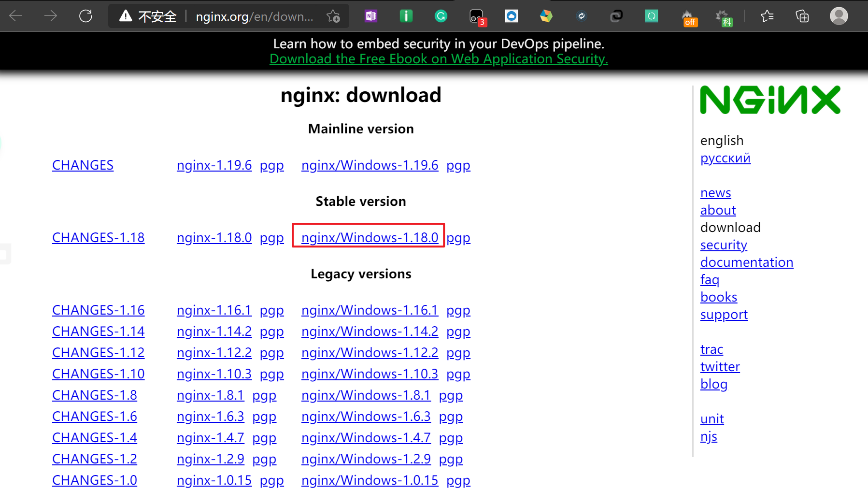Add this page to favorites via the star-plus icon
868x490 pixels.
[333, 16]
